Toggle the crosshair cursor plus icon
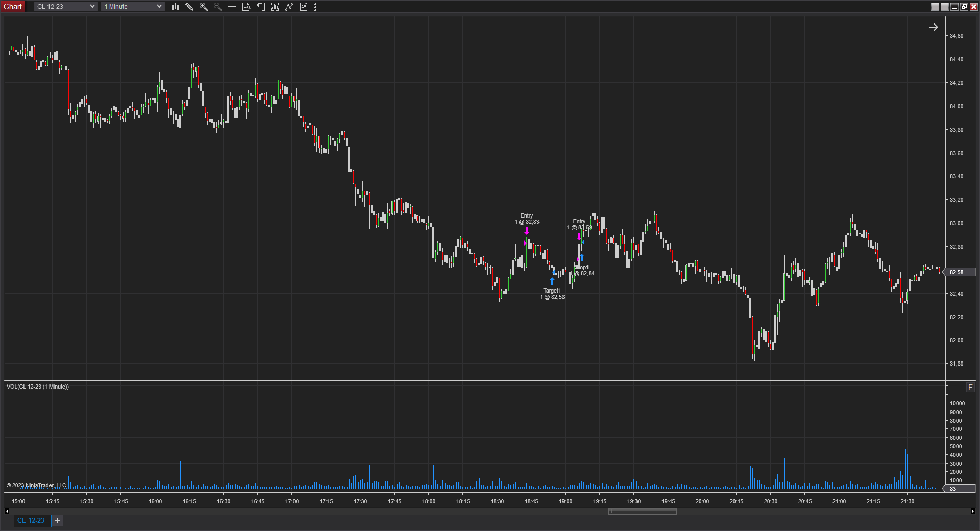 tap(232, 7)
